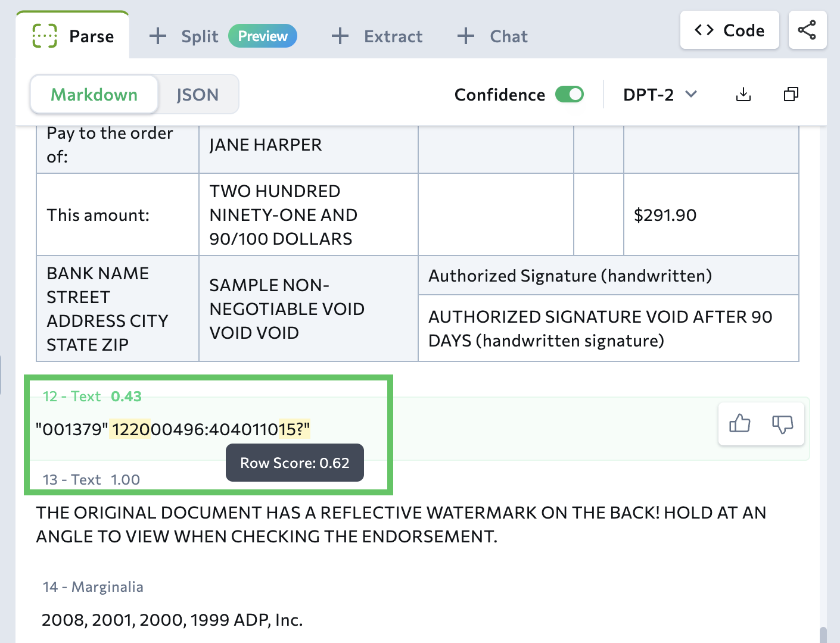Click "AUTHORIZED SIGNATURE VOID AFTER 90 DAYS" cell
The width and height of the screenshot is (840, 643).
pyautogui.click(x=608, y=328)
